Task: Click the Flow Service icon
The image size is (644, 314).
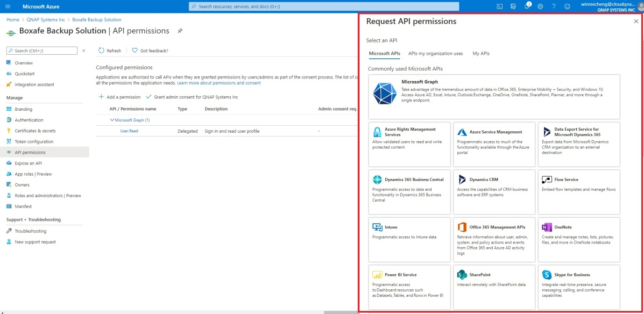Action: tap(547, 179)
